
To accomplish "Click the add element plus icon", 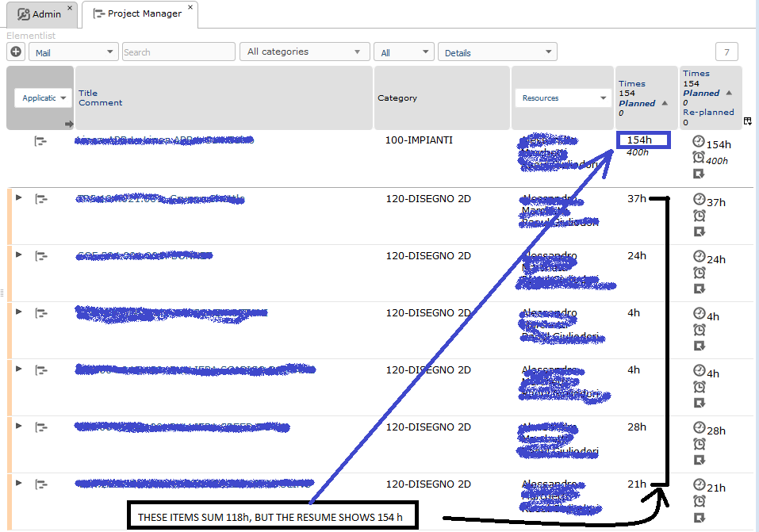I will (16, 52).
